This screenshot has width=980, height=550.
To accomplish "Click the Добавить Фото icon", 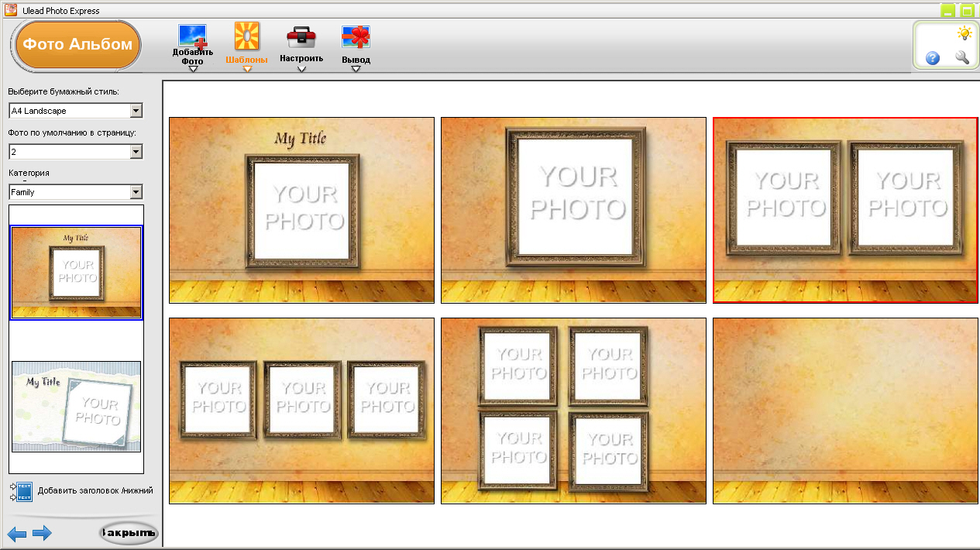I will [x=192, y=36].
